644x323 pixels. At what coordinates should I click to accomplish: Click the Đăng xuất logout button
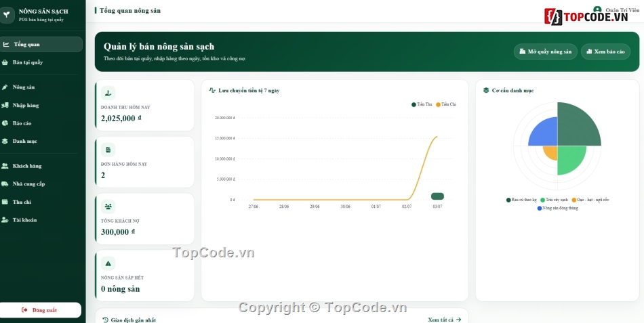point(40,310)
